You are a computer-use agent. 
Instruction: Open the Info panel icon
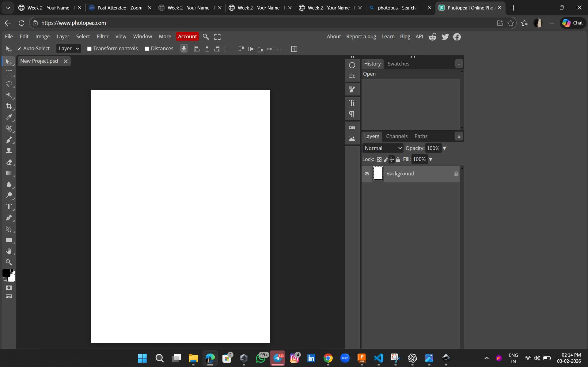(352, 65)
